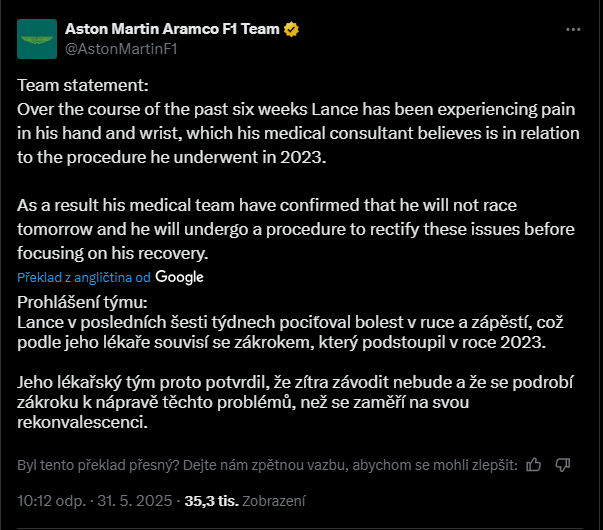The image size is (603, 530).
Task: Click the thumbs down translation feedback icon
Action: pos(563,465)
